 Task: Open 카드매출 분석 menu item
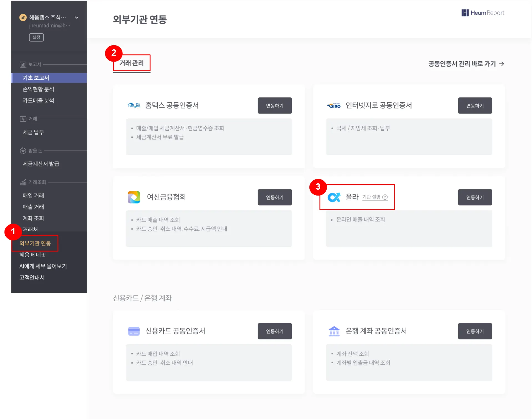point(38,101)
